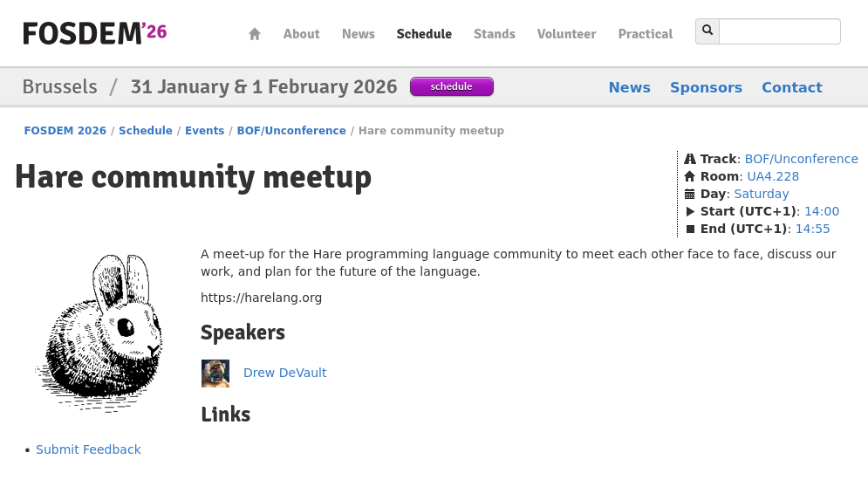Open the BOF/Unconference track link in the sidebar

801,159
